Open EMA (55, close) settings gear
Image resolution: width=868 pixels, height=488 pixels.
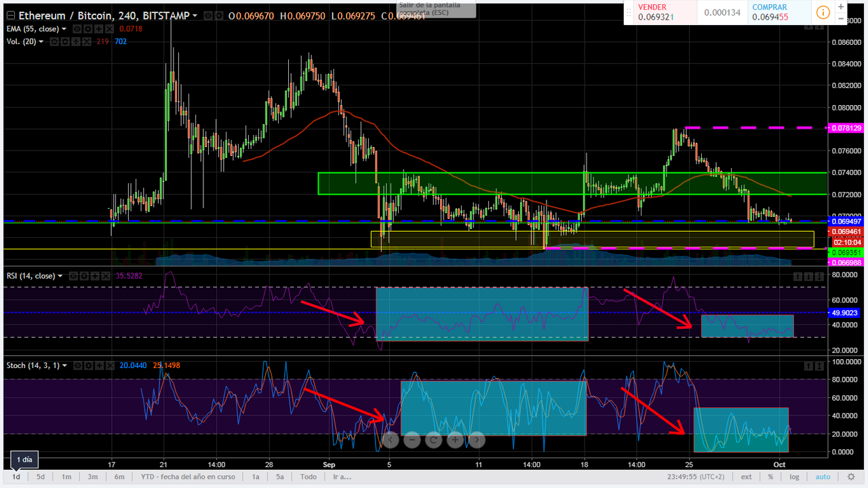pos(88,29)
